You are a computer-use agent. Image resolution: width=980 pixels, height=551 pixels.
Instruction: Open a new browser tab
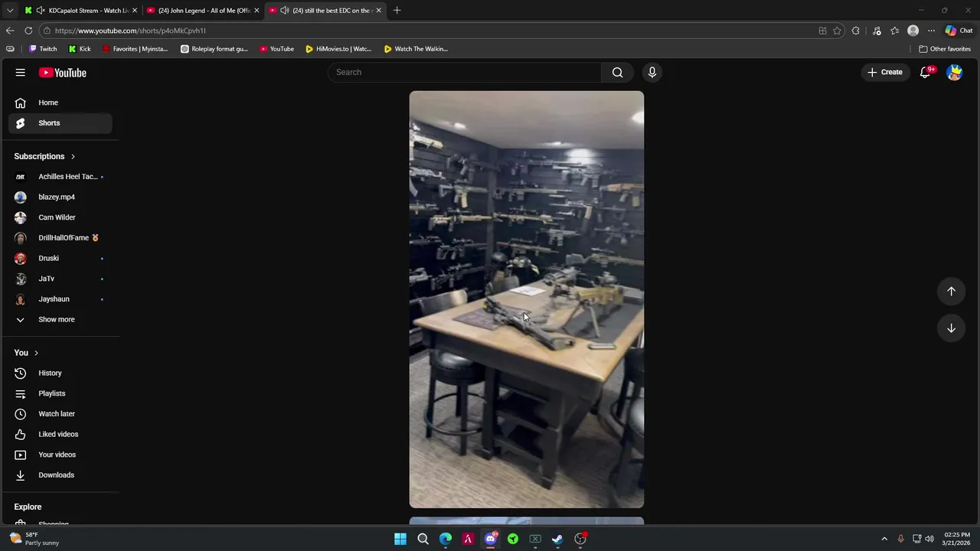pos(397,11)
